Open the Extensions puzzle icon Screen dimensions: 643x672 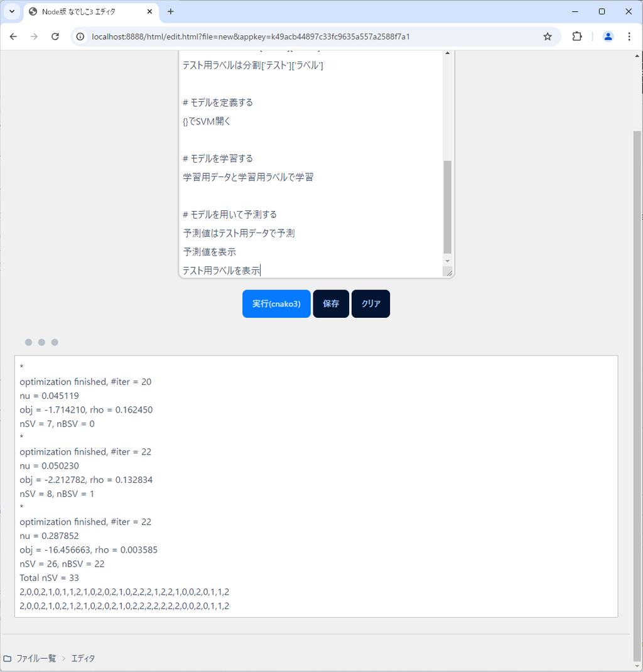(576, 36)
